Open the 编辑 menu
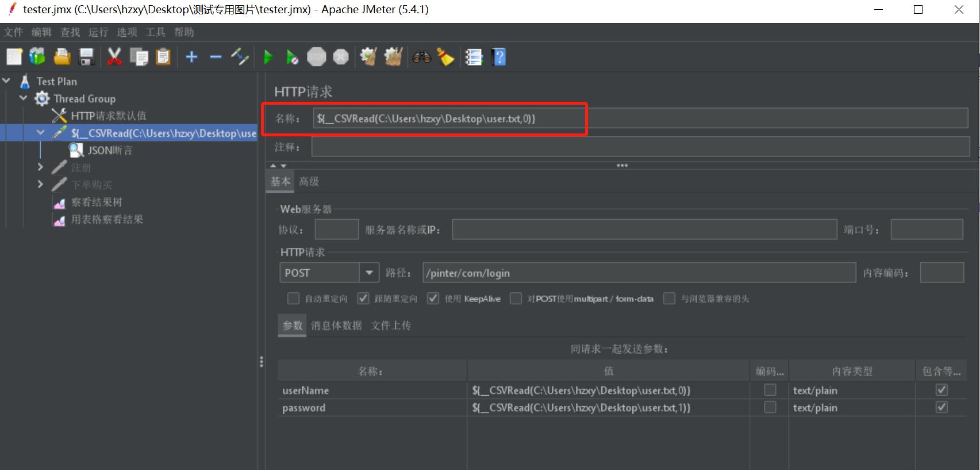 pos(41,32)
